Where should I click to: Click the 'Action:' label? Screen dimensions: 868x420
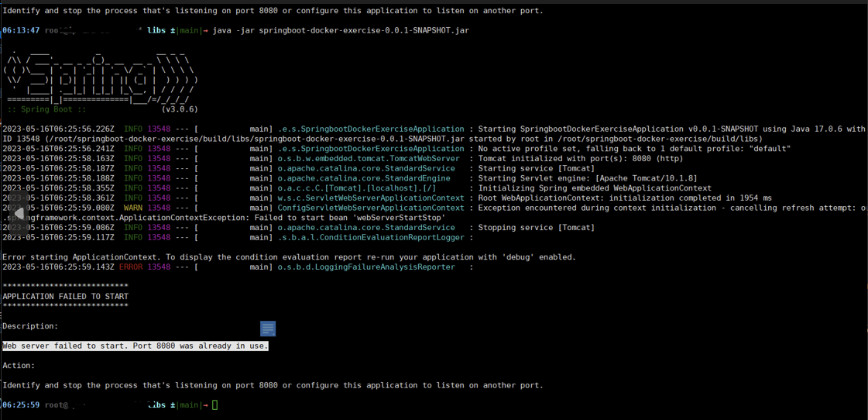coord(19,366)
